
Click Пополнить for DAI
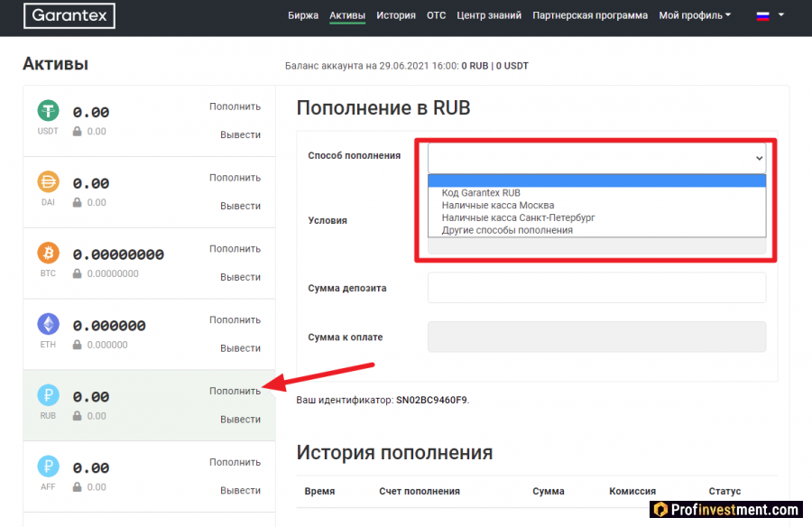[235, 177]
